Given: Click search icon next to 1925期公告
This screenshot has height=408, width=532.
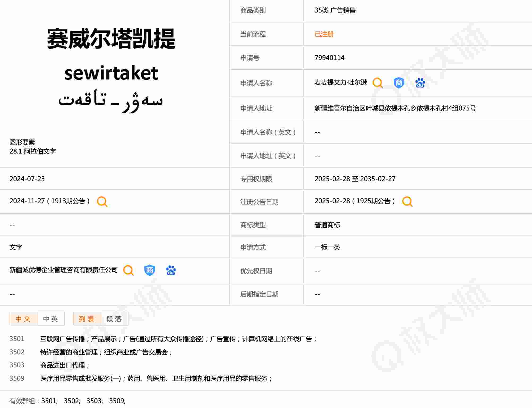Looking at the screenshot, I should tap(407, 202).
